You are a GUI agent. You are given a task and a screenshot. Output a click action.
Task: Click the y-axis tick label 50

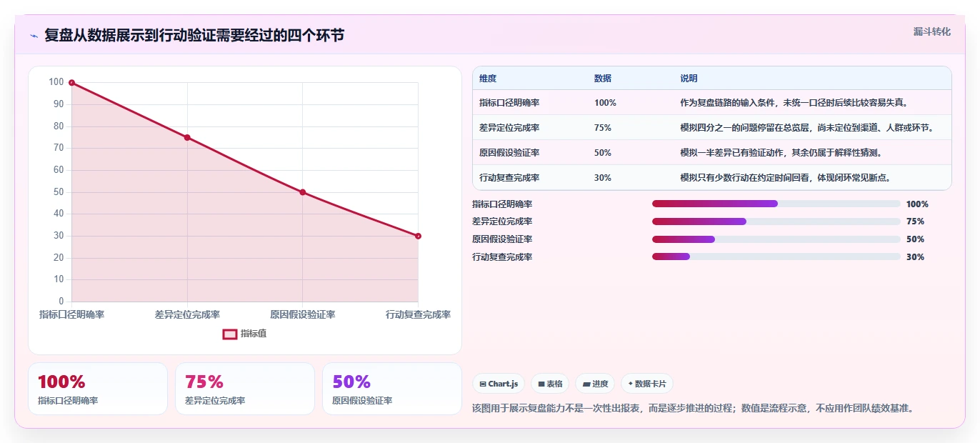59,192
